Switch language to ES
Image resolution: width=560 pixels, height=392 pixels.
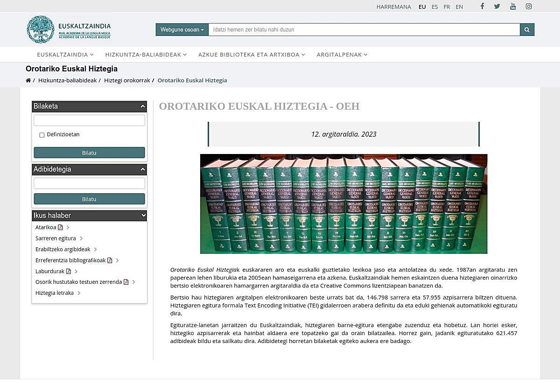pyautogui.click(x=434, y=7)
